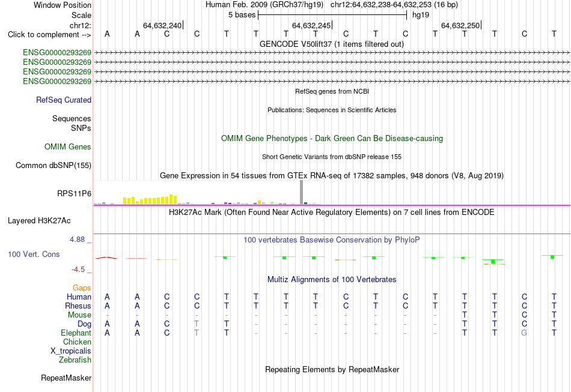The width and height of the screenshot is (571, 392).
Task: Click the PhyloP Basewise Conservation title
Action: (x=331, y=240)
